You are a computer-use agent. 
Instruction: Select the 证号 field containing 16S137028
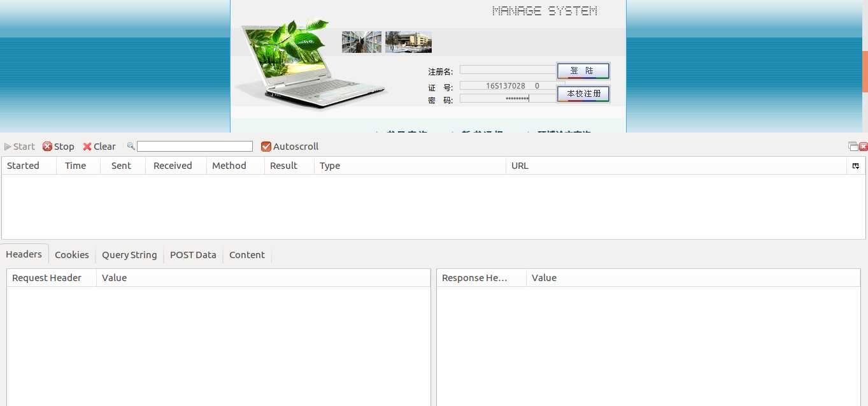point(512,85)
